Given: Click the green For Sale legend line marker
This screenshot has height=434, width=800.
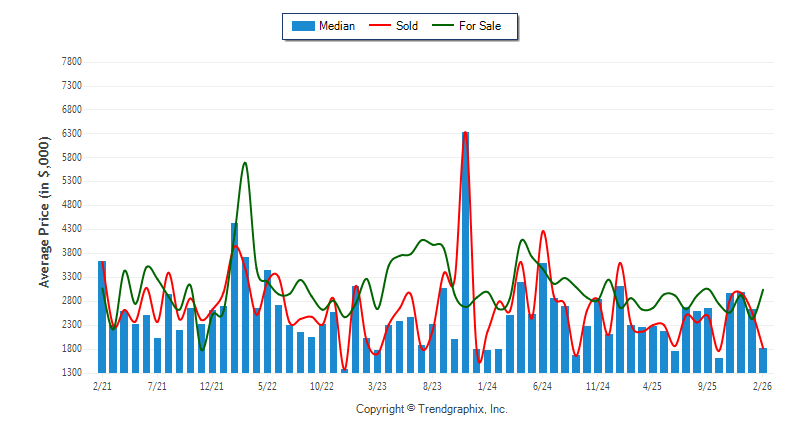Looking at the screenshot, I should (442, 26).
